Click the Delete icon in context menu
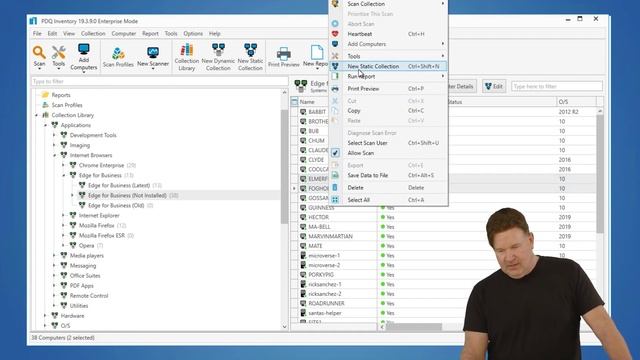640x360 pixels. click(335, 187)
